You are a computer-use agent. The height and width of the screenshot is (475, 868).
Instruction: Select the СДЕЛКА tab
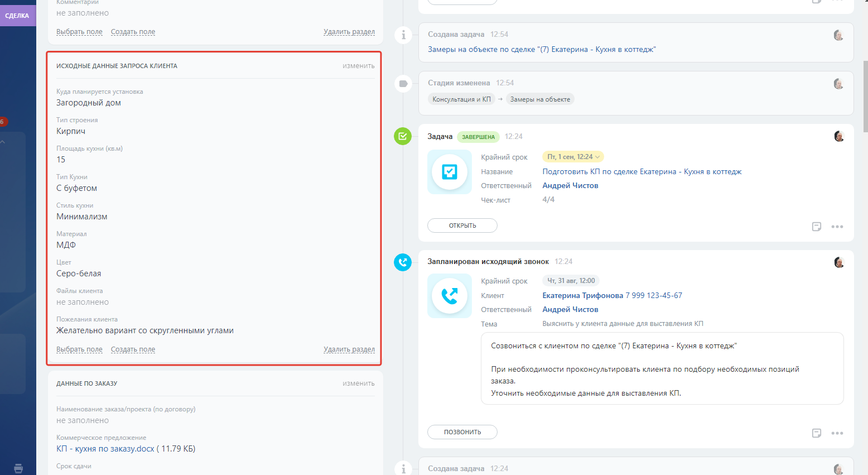pyautogui.click(x=17, y=16)
